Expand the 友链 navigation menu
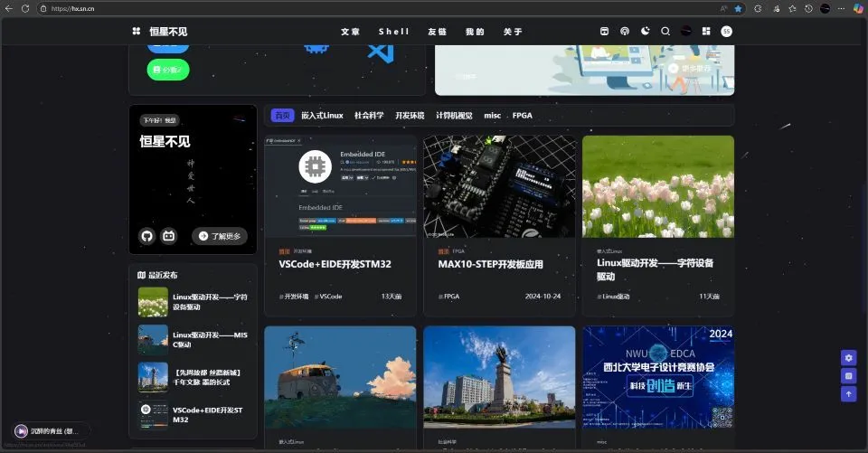 pos(437,32)
